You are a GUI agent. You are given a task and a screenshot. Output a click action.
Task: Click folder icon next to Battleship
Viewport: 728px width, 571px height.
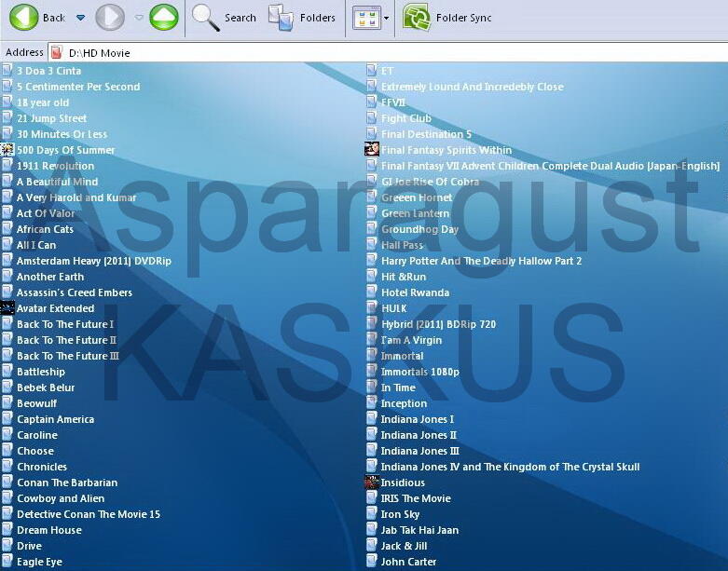7,371
